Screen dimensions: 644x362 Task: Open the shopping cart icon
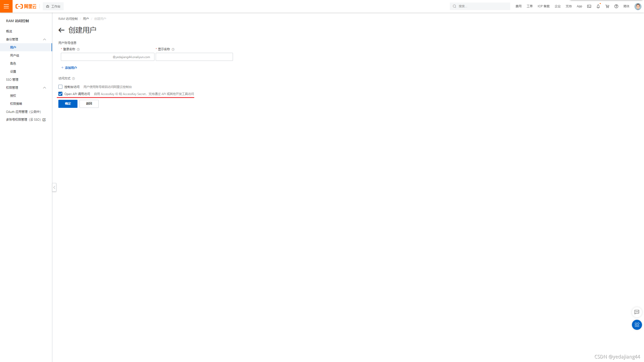(x=607, y=6)
